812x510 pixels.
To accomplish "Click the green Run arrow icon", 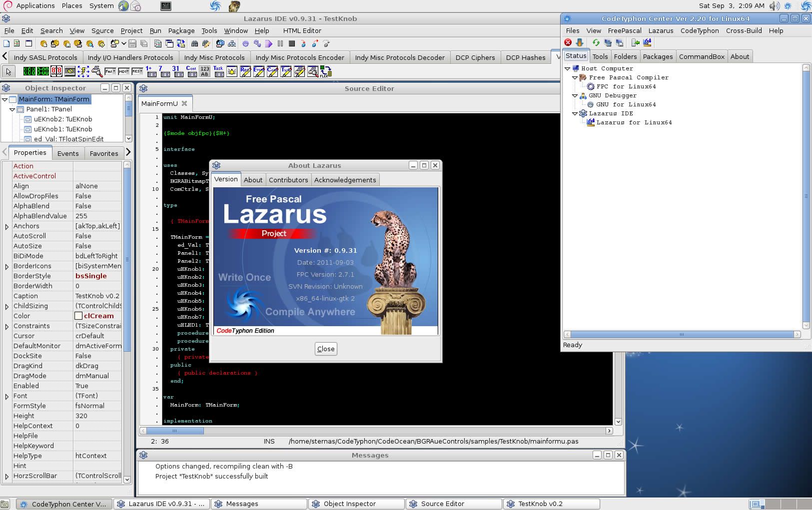I will point(269,43).
